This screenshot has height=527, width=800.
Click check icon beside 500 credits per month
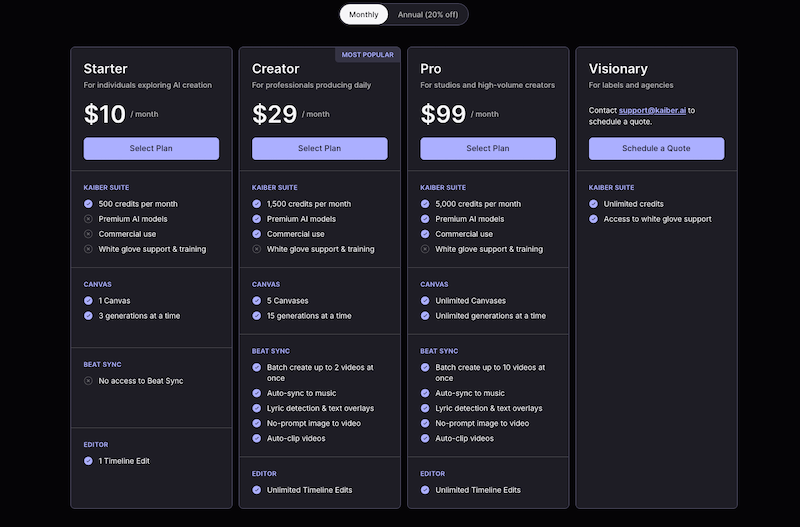click(88, 204)
